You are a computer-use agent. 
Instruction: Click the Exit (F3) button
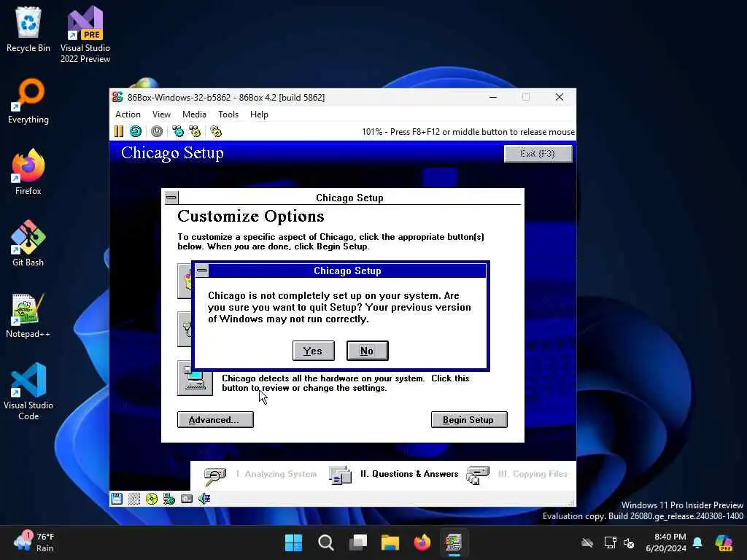click(538, 154)
